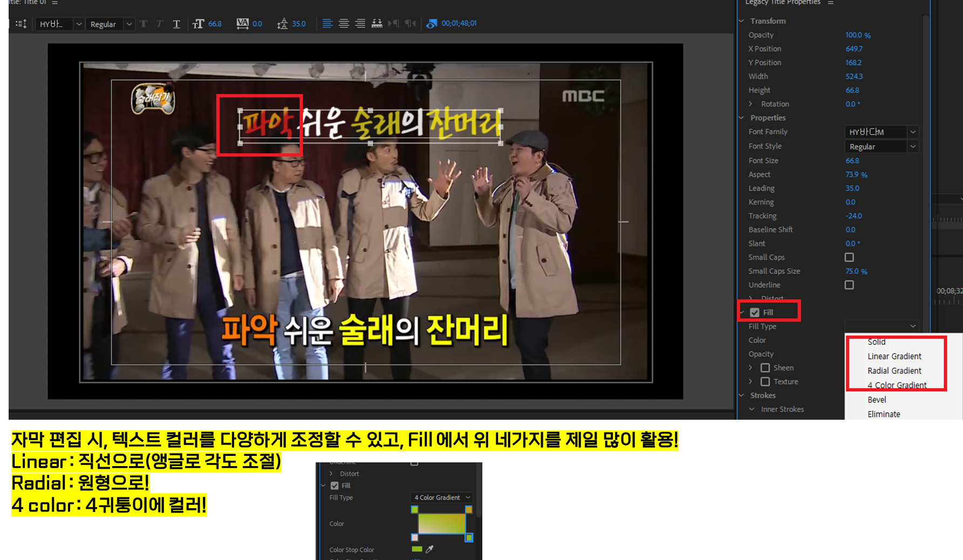Select bottom-left color stop of 4 color gradient
The height and width of the screenshot is (560, 963).
pos(414,537)
